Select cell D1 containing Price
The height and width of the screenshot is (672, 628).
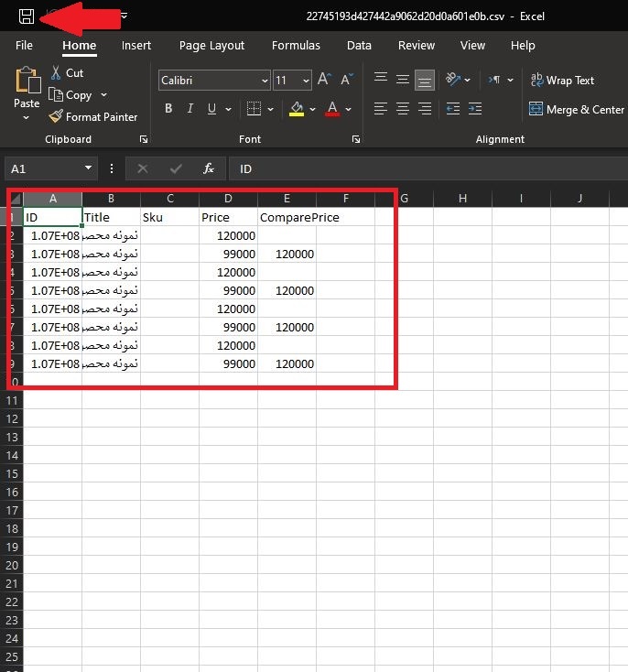pyautogui.click(x=228, y=218)
